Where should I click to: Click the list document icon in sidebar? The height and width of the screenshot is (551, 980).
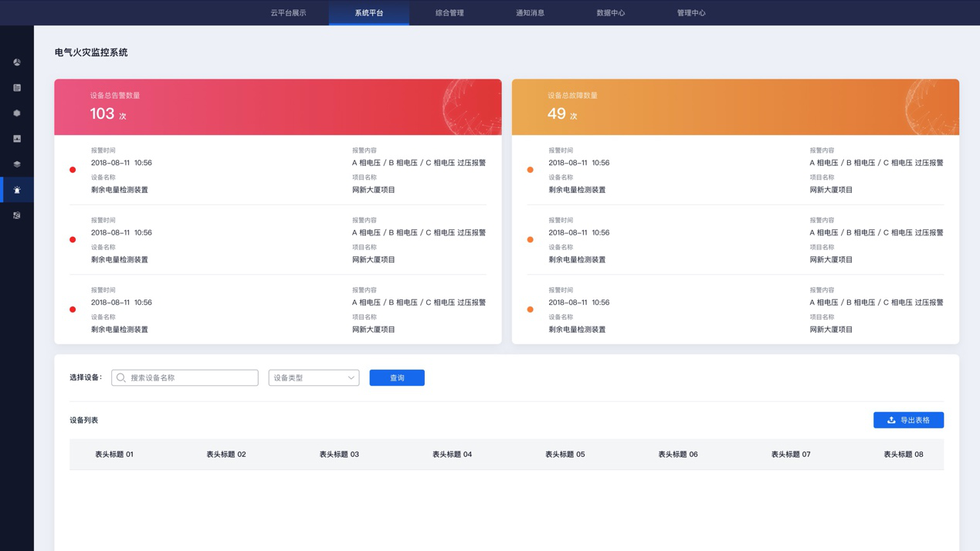coord(17,88)
